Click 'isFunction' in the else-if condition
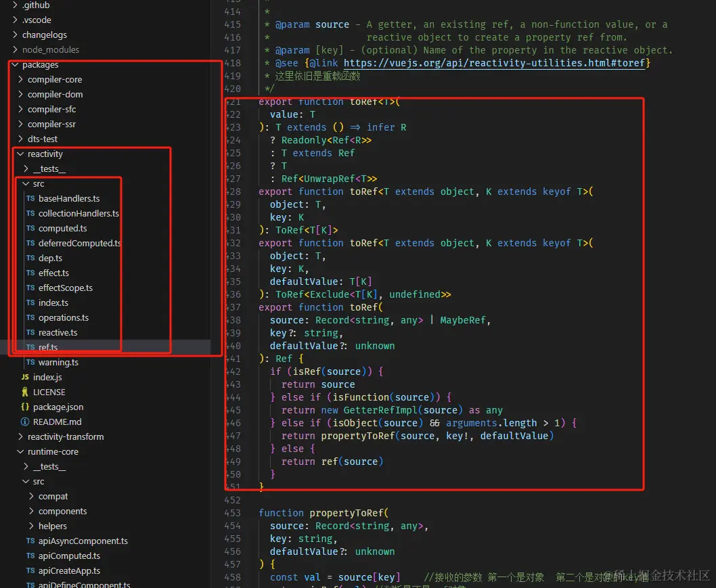 (x=360, y=397)
